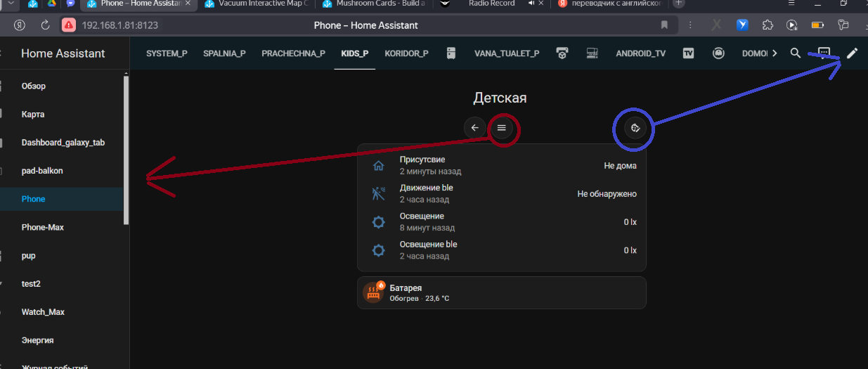Select the KIDS_P tab

[x=355, y=53]
